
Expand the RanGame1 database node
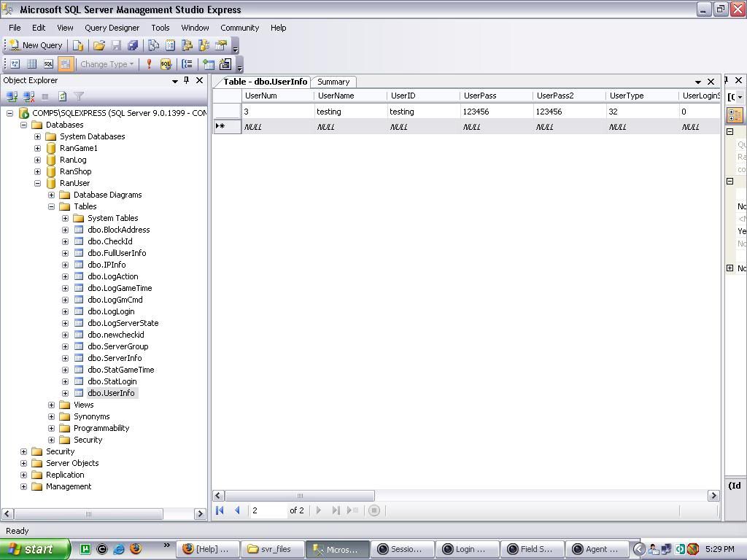tap(37, 148)
